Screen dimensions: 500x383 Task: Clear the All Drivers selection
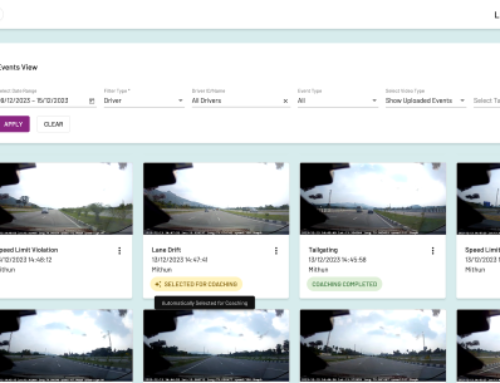(285, 101)
